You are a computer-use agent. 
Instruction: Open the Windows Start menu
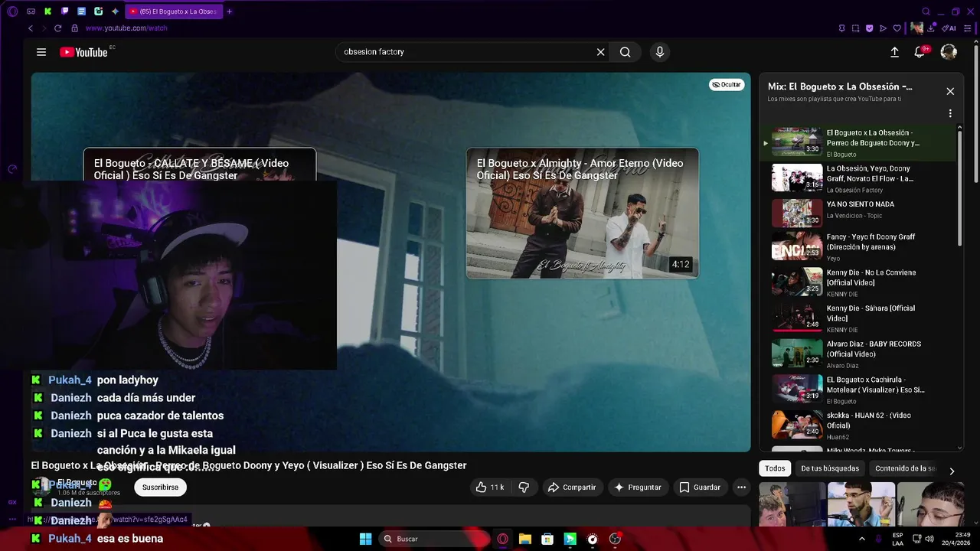point(365,539)
